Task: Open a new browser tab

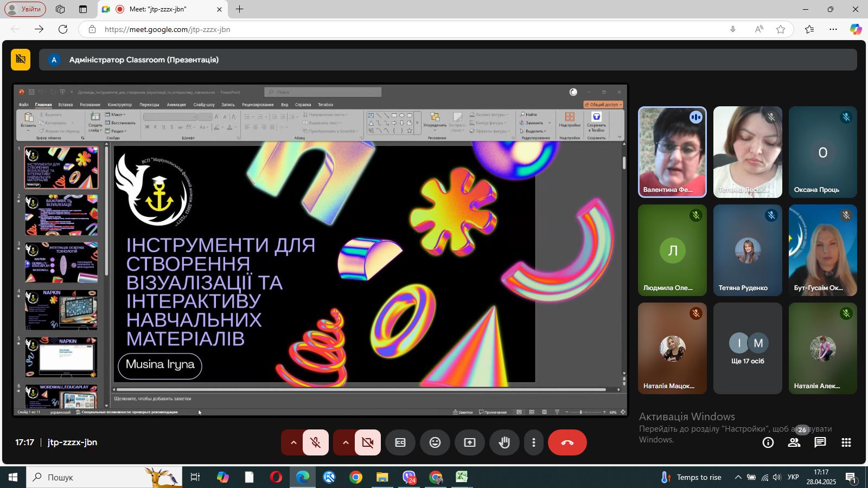Action: point(239,9)
